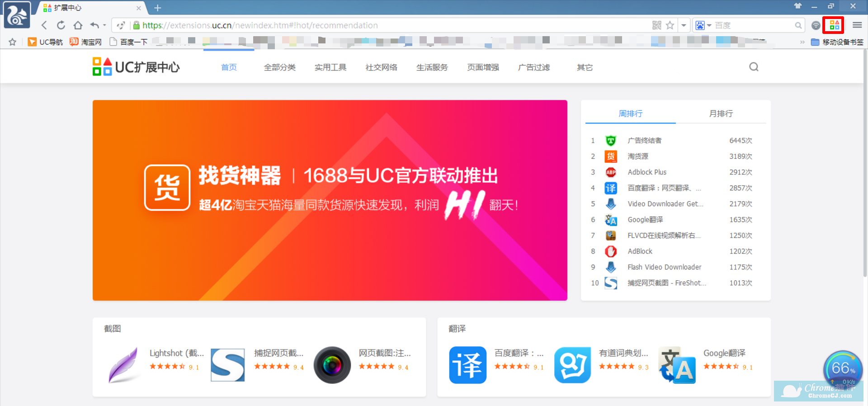Click the bookmarks bar star icon
Image resolution: width=868 pixels, height=406 pixels.
coord(13,42)
